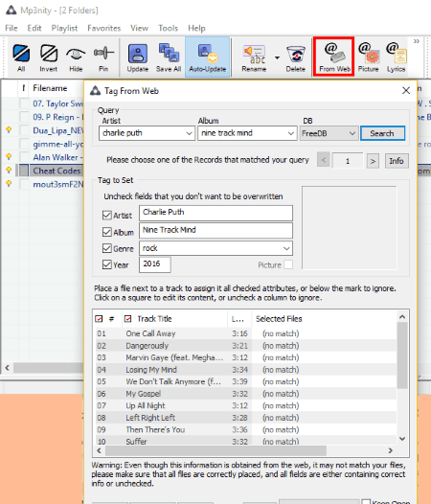Uncheck the Artist tag checkbox
431x504 pixels.
tap(107, 215)
